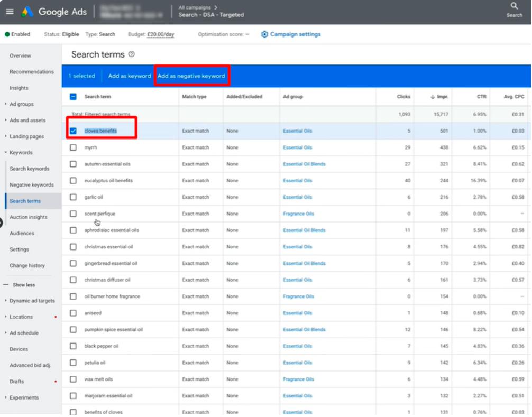Sort by Avg. CPC column header
This screenshot has height=417, width=532.
(513, 97)
